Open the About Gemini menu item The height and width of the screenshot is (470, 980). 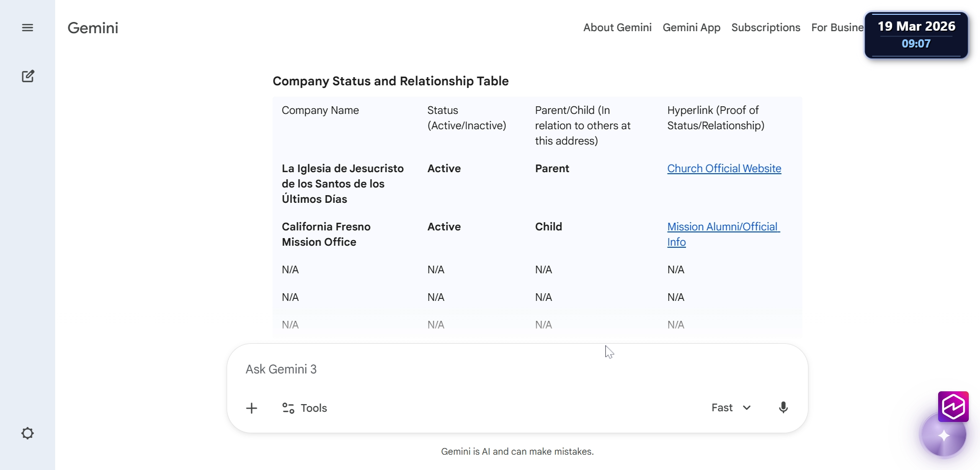(617, 28)
